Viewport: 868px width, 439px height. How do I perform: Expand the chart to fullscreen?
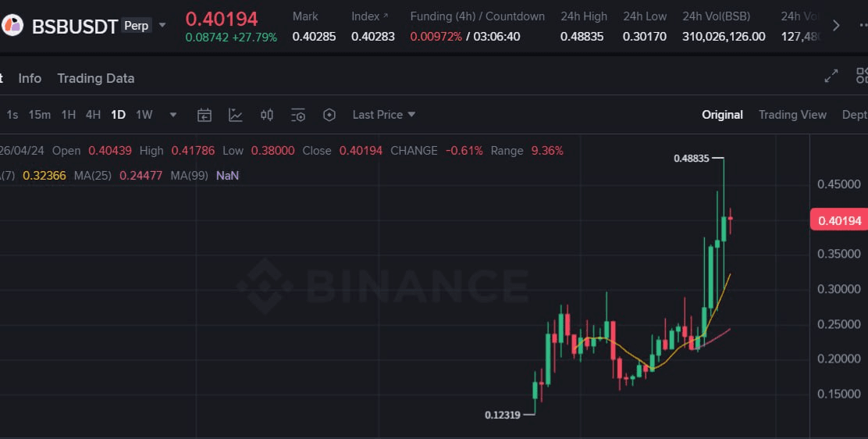click(831, 76)
